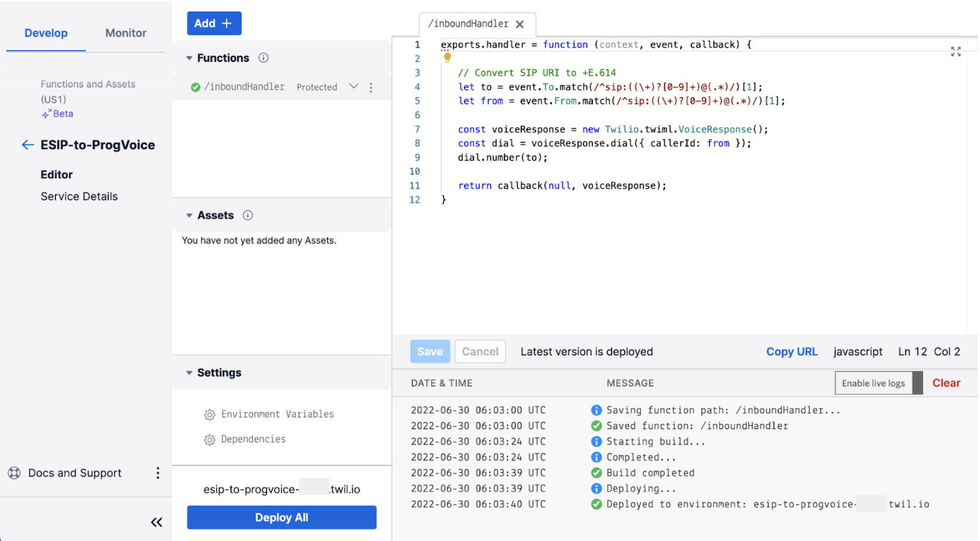Image resolution: width=980 pixels, height=541 pixels.
Task: Click 'Latest version is deployed' status text
Action: [x=587, y=352]
